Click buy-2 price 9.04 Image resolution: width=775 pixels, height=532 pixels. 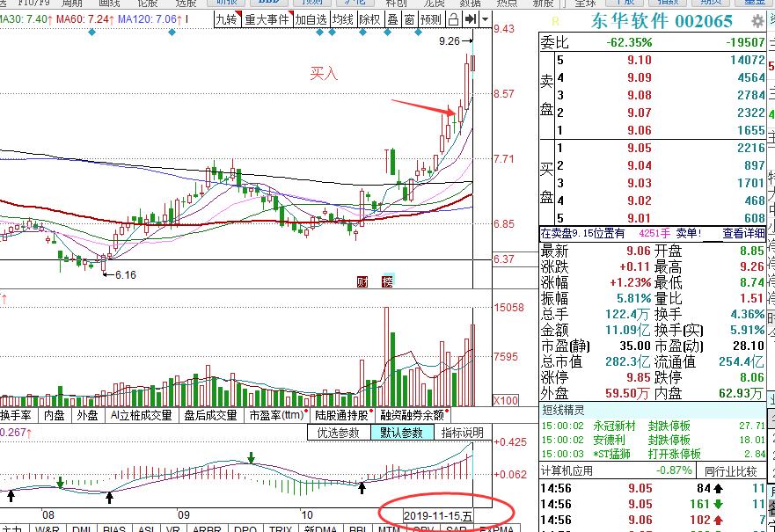pos(639,165)
